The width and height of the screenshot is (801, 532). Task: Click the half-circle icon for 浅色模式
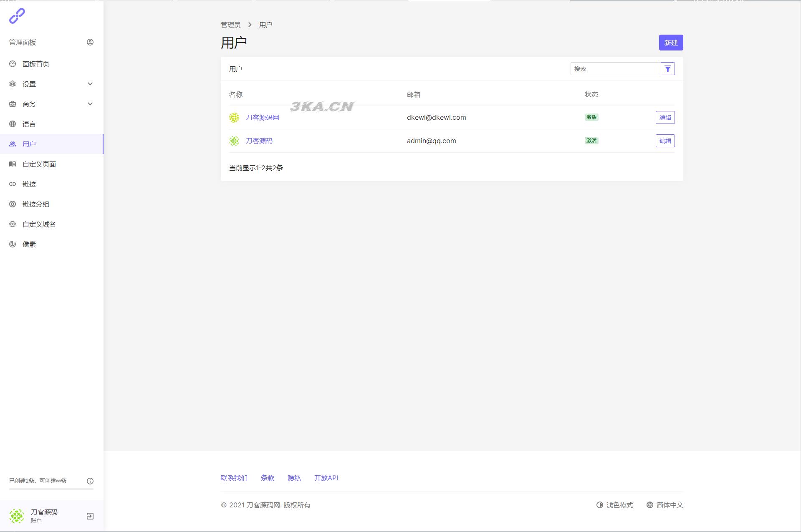[x=600, y=505]
